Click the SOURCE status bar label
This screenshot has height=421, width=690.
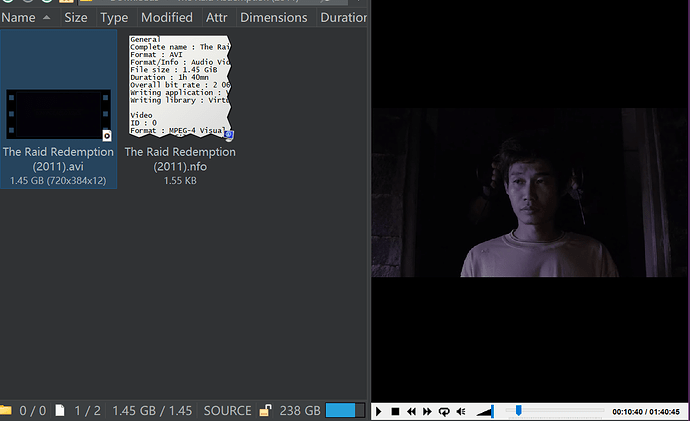pos(228,411)
